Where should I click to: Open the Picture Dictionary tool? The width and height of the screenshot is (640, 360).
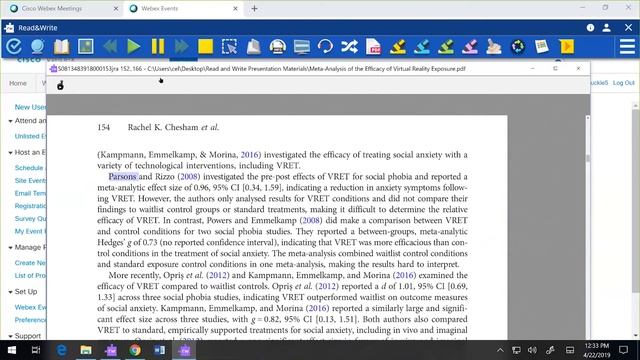click(x=86, y=47)
